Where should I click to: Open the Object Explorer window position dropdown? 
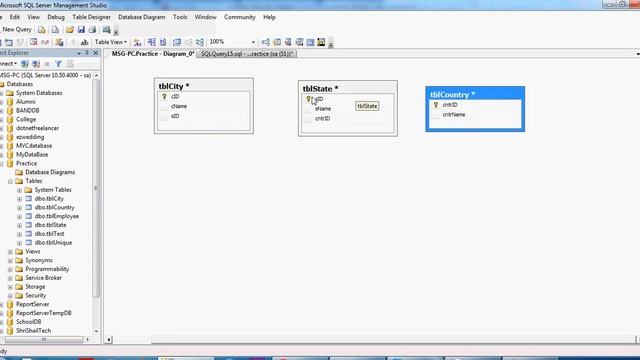pyautogui.click(x=79, y=53)
